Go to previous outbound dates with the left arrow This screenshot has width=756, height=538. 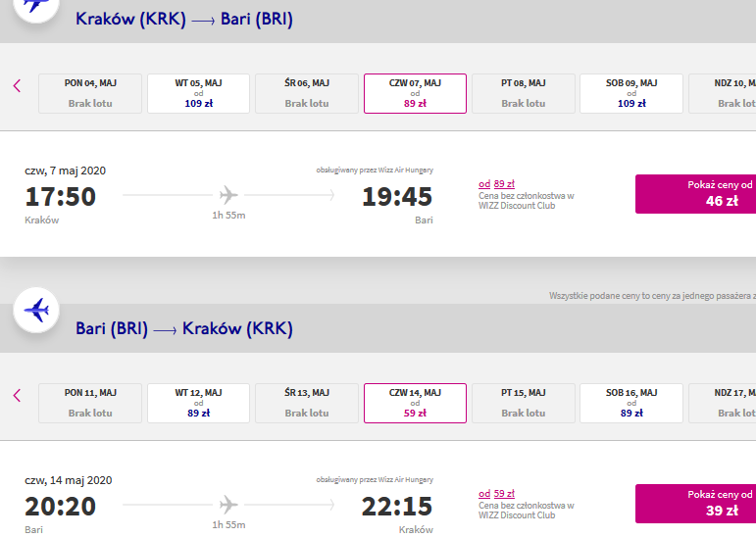(x=17, y=85)
